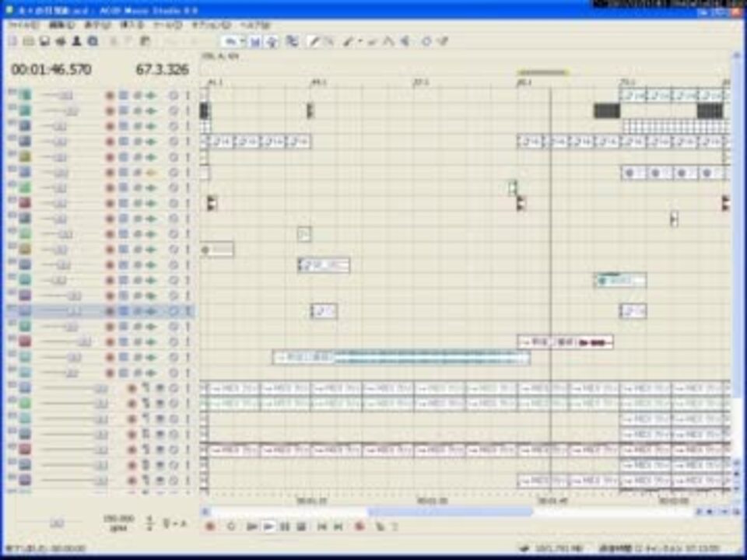
Task: Click the tuning fork project key icon
Action: coord(168,523)
